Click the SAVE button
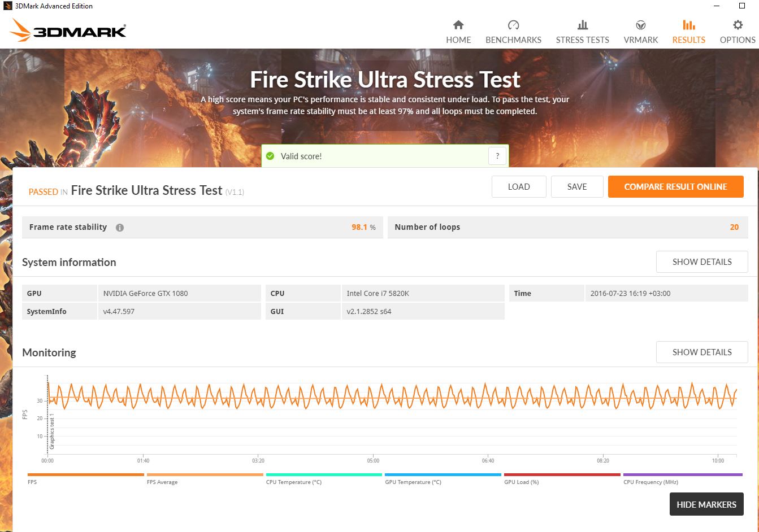The height and width of the screenshot is (532, 759). pos(577,187)
